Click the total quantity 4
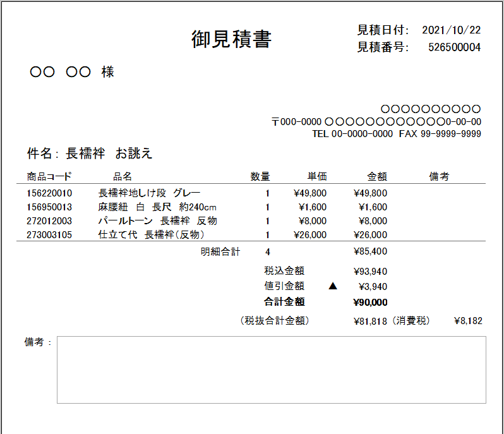This screenshot has height=434, width=504. click(267, 251)
